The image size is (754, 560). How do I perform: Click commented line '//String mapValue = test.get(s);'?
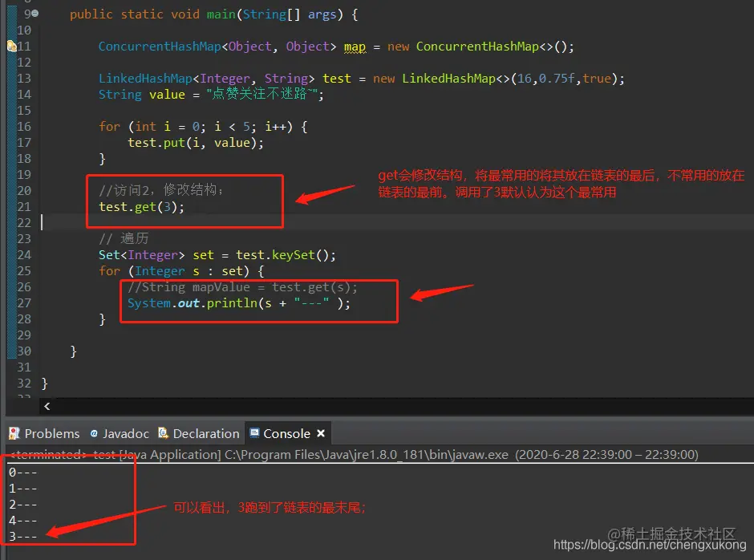click(243, 287)
